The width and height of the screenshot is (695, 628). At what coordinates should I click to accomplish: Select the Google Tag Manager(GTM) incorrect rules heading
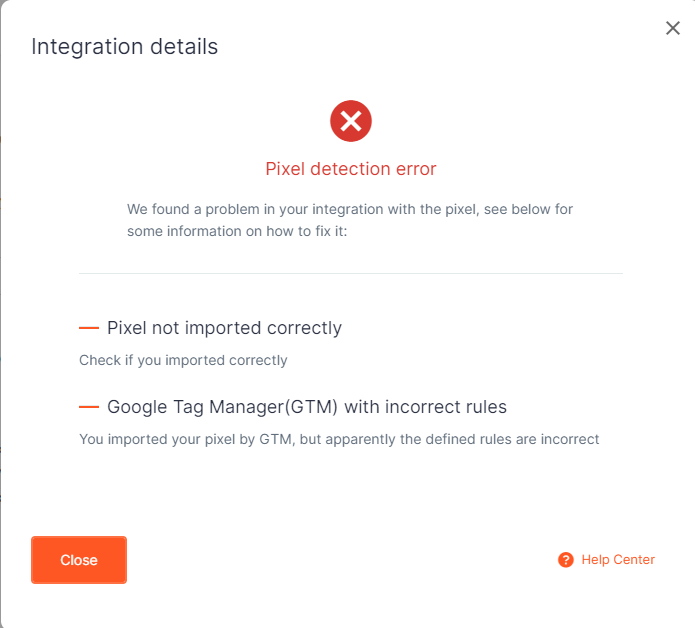point(307,407)
